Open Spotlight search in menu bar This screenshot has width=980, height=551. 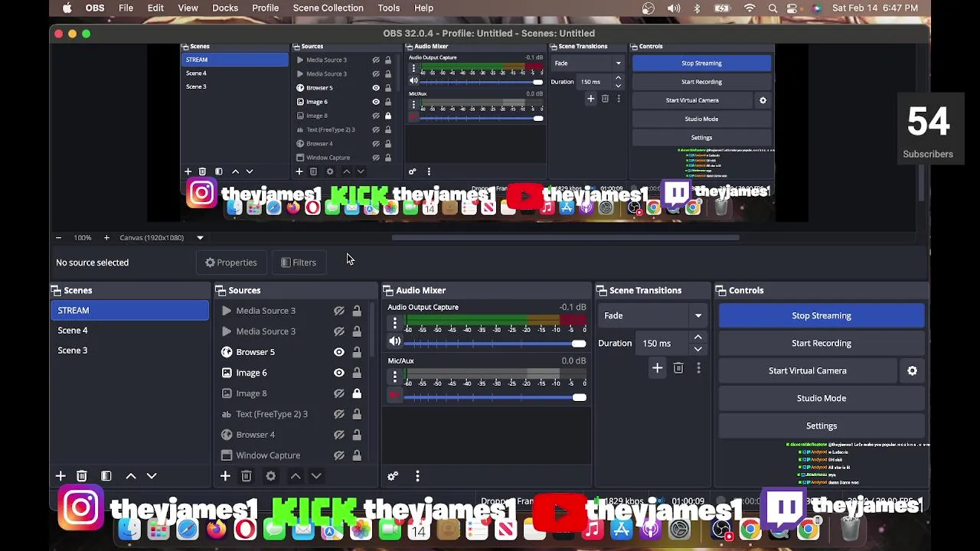[x=773, y=8]
